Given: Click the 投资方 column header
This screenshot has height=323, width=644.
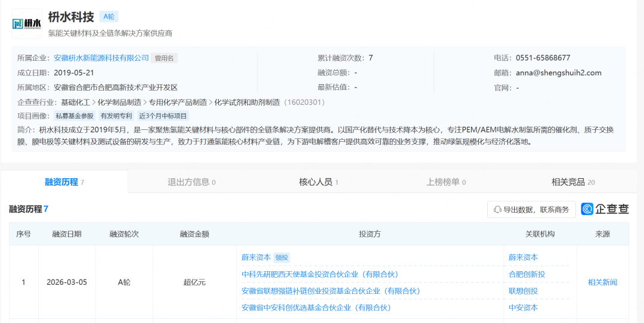Looking at the screenshot, I should click(370, 234).
